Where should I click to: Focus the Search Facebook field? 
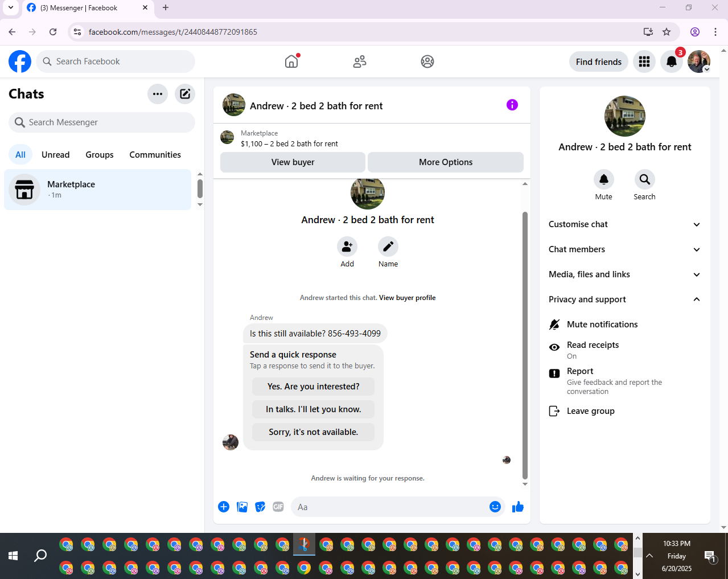116,61
